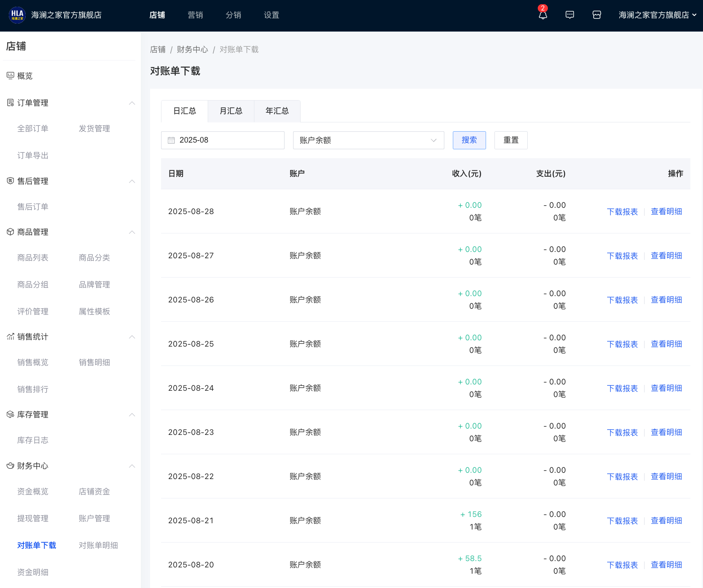The image size is (703, 588).
Task: Click the product management box icon
Action: [x=11, y=232]
